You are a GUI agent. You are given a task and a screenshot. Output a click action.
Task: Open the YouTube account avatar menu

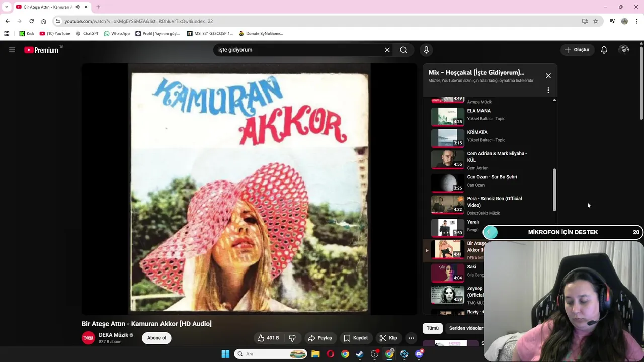tap(624, 50)
